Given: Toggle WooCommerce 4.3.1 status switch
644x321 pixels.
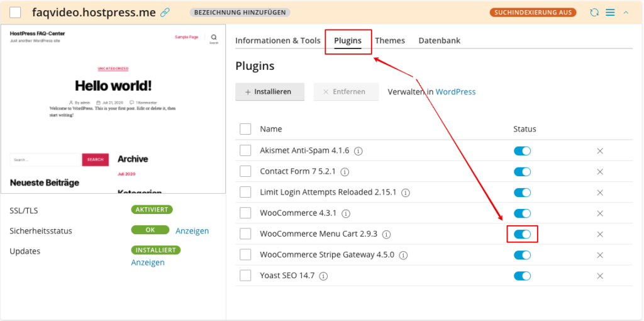Looking at the screenshot, I should point(522,213).
